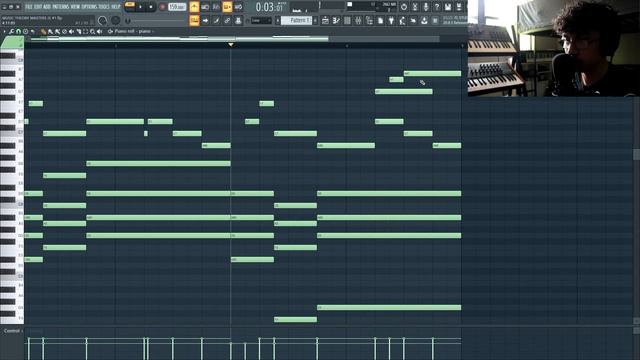The width and height of the screenshot is (640, 360).
Task: Open the PATTERNS menu
Action: click(61, 7)
